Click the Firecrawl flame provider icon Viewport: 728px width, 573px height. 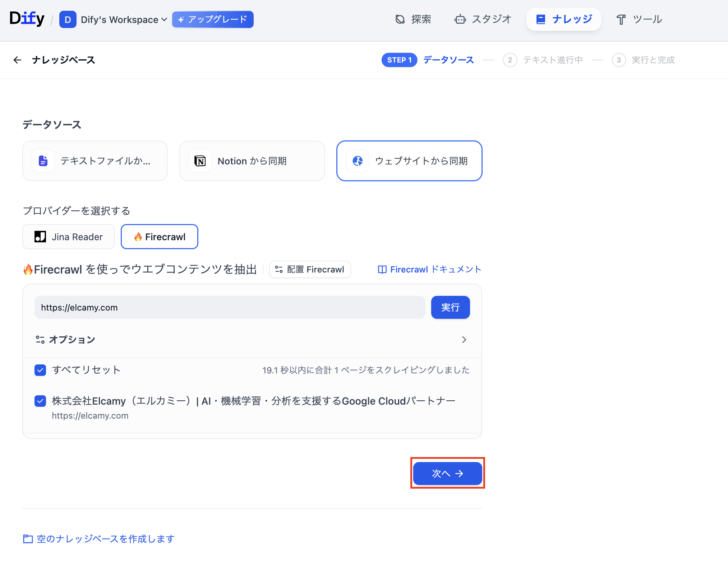point(138,237)
